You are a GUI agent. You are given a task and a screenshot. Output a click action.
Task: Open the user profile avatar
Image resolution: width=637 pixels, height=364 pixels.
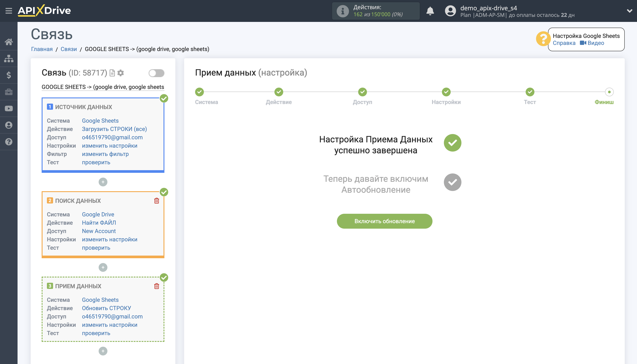tap(450, 11)
